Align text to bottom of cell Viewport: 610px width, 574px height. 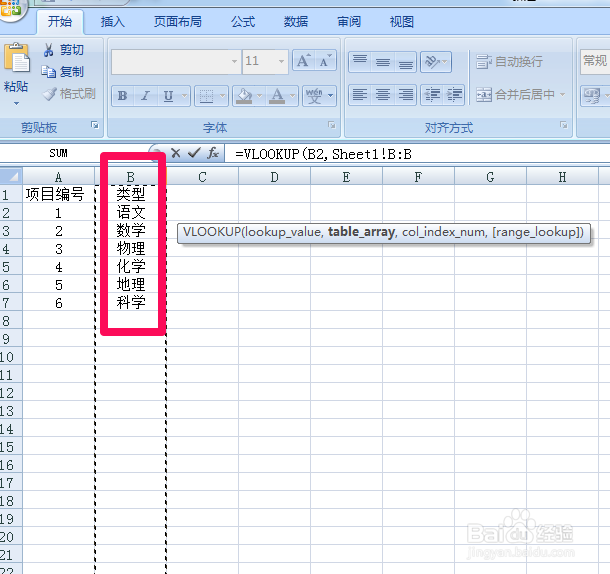[x=406, y=61]
